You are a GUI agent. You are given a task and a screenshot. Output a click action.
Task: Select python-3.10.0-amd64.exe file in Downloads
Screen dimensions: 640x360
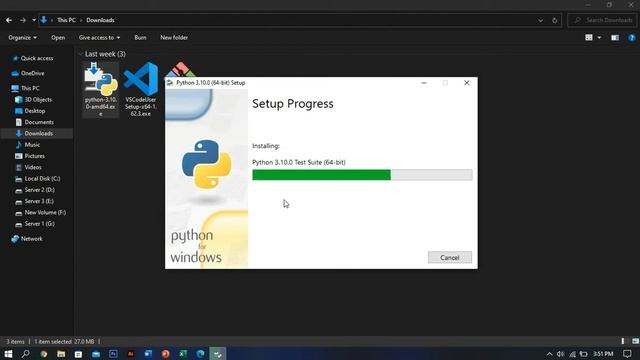click(x=101, y=89)
